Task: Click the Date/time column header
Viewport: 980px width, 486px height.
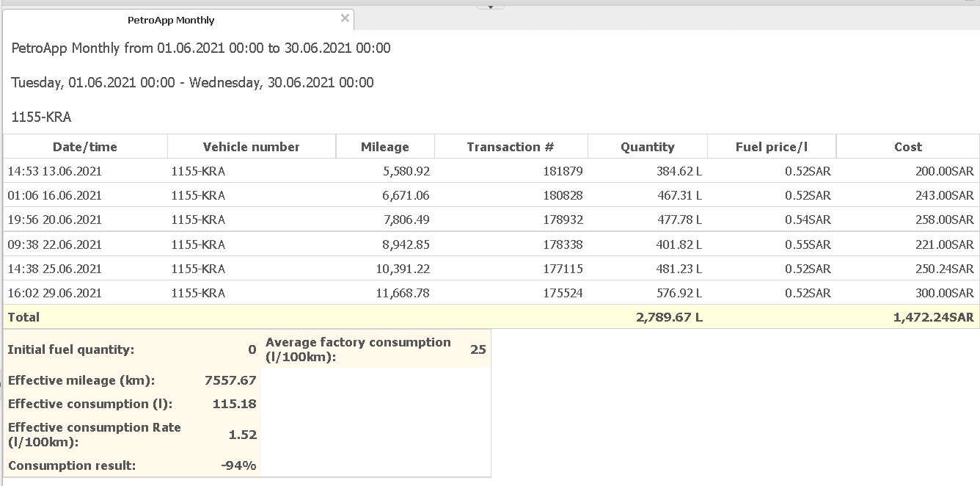Action: 85,147
